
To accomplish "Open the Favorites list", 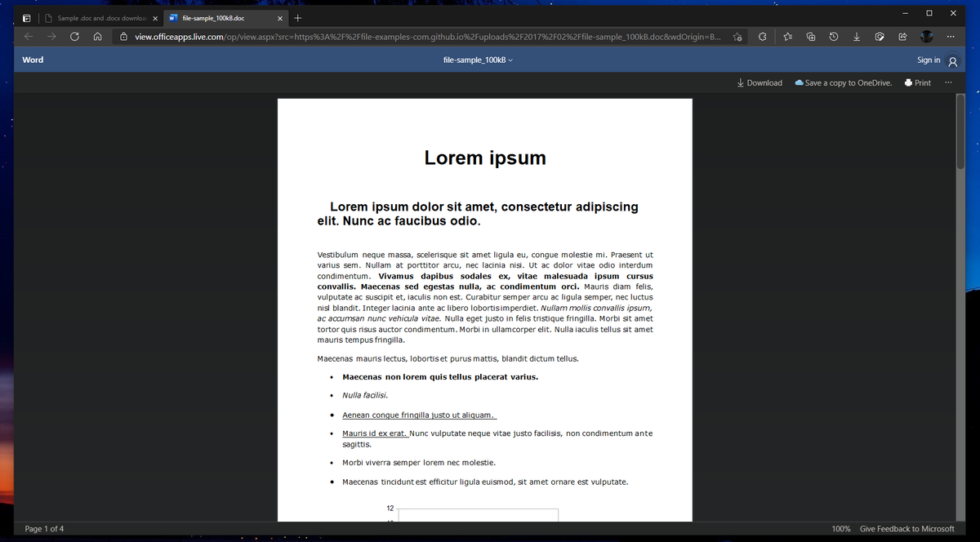I will click(x=787, y=37).
